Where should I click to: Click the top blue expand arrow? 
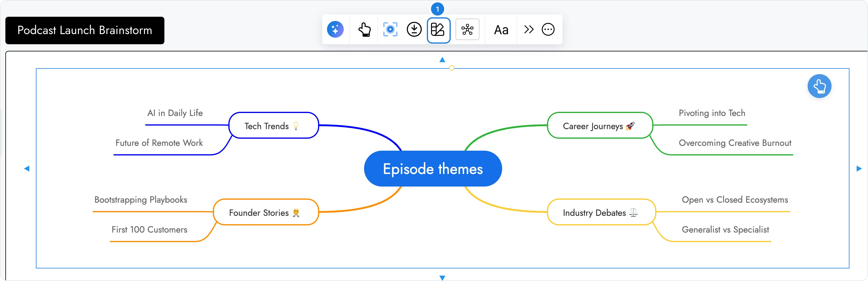pos(442,60)
